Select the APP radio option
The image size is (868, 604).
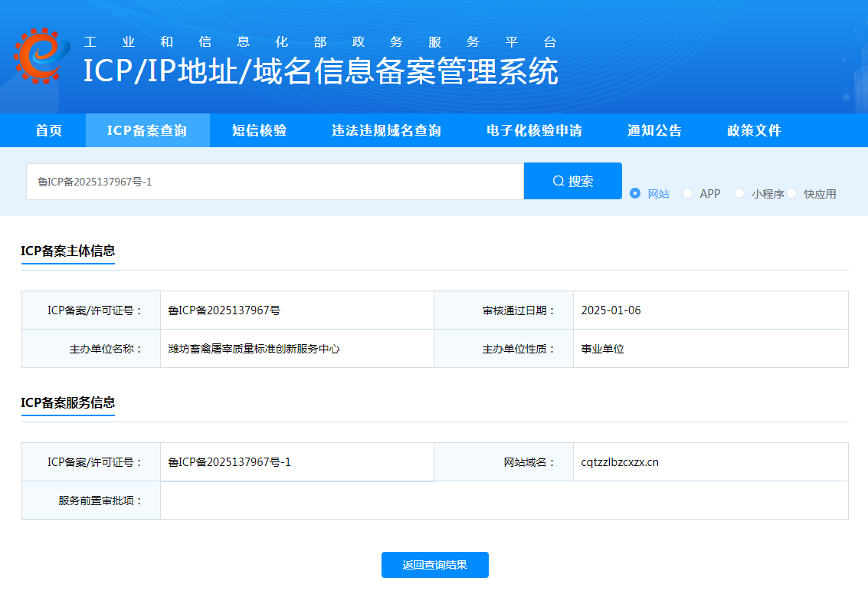click(x=687, y=193)
